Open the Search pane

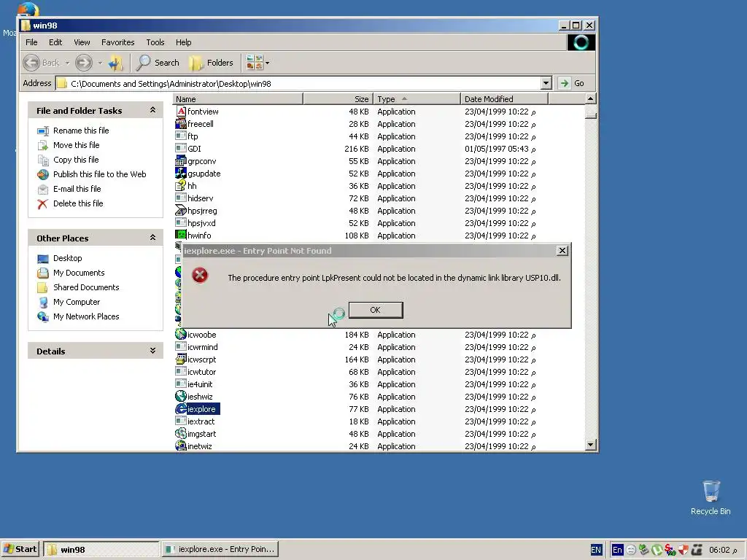(158, 63)
